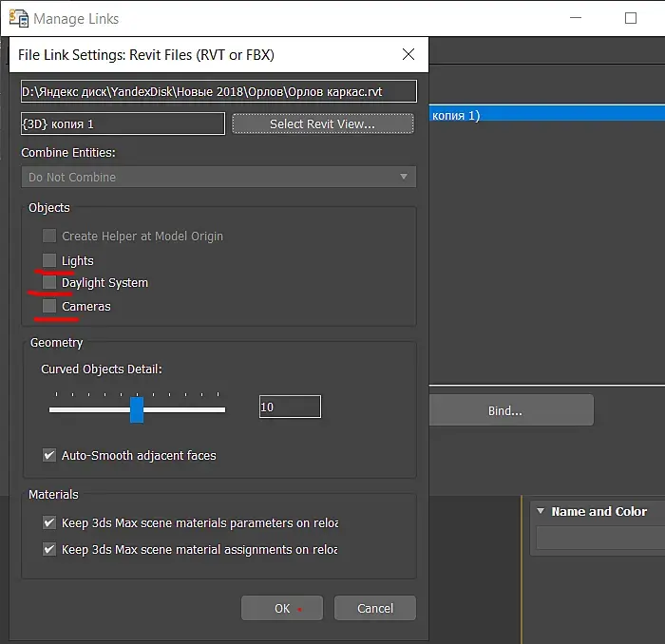Collapse the Name and Color rollout
The image size is (665, 644).
click(x=541, y=511)
